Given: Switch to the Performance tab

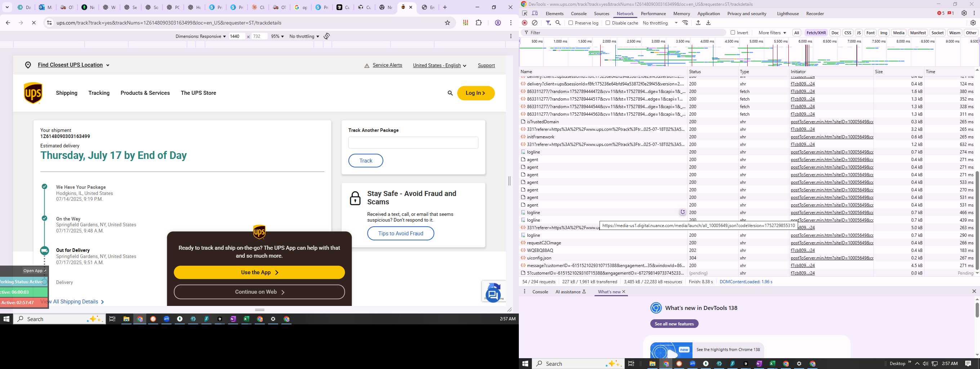Looking at the screenshot, I should pos(653,13).
